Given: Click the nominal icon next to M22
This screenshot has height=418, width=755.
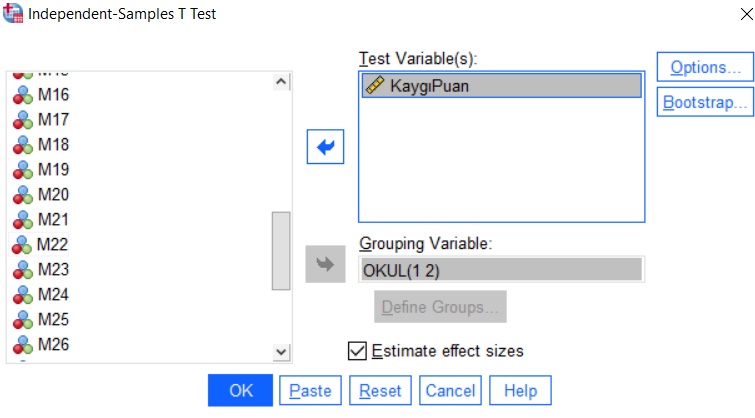Looking at the screenshot, I should click(x=22, y=245).
